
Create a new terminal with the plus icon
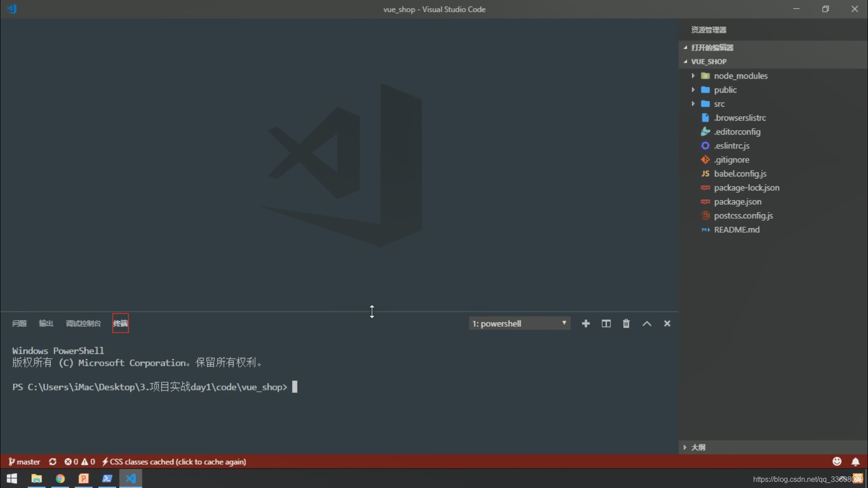pos(585,324)
